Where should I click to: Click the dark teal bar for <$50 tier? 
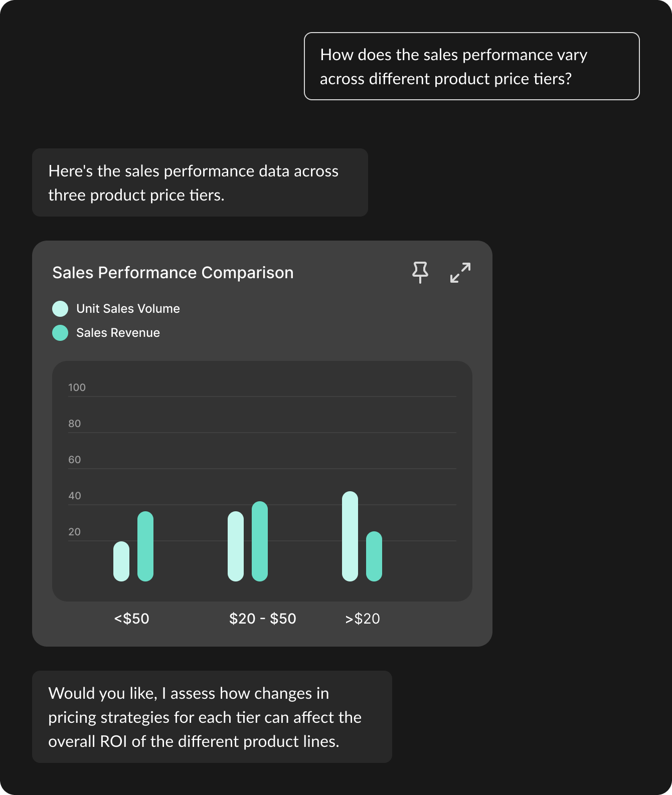(x=145, y=546)
